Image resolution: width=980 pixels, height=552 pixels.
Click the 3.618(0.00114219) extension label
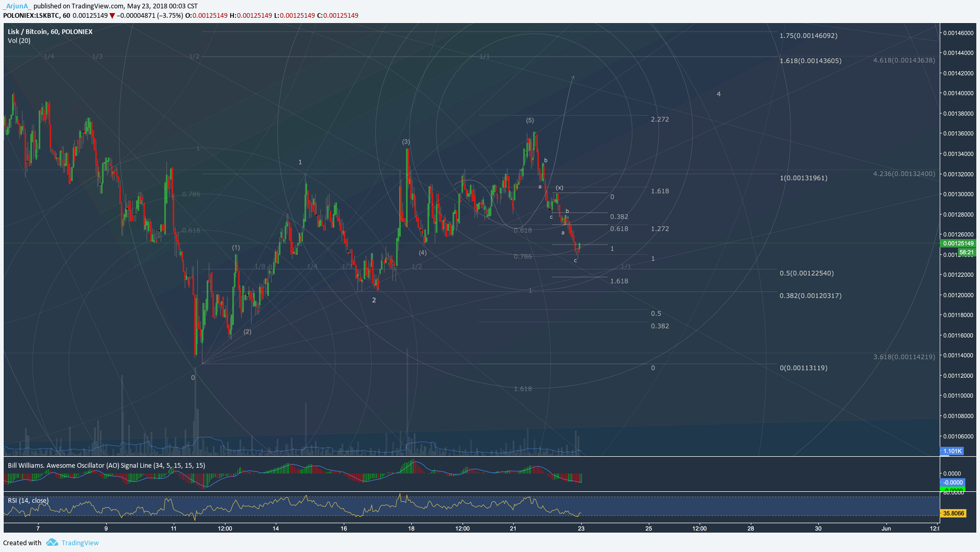(904, 357)
